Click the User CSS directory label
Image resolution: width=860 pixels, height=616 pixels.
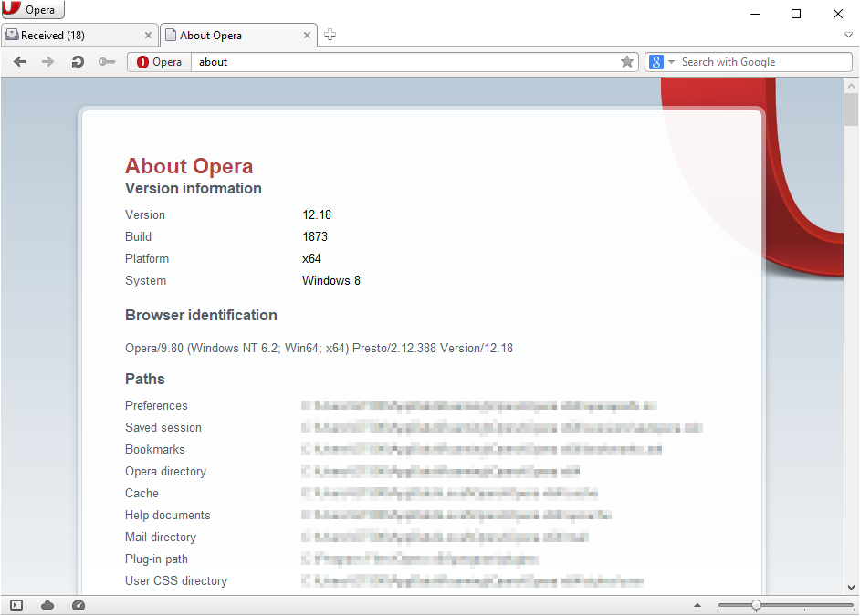tap(175, 581)
